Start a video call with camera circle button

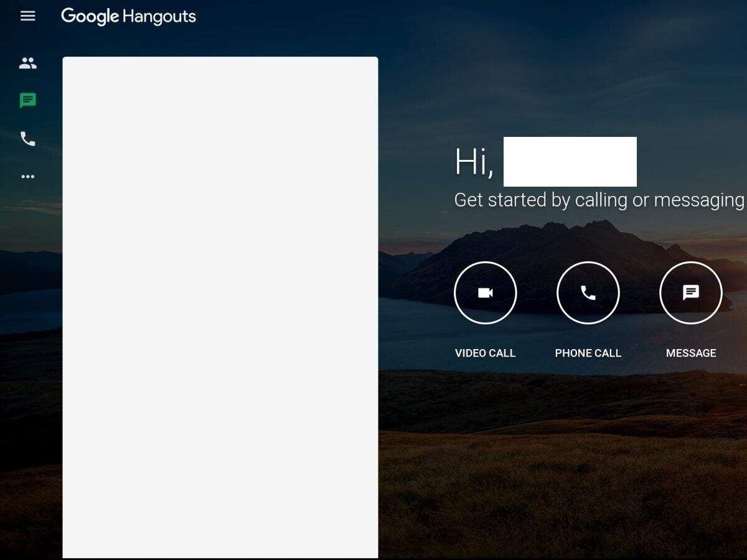point(486,292)
